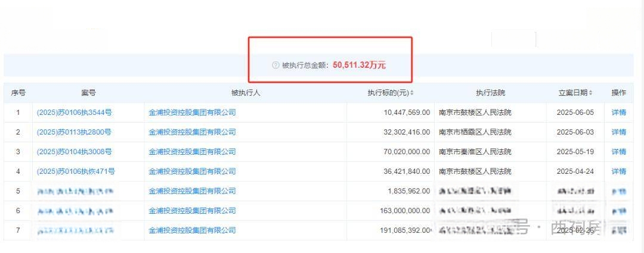Viewport: 644px width, 253px height.
Task: Open 金浦投资控股集团有限公司 link in row 4
Action: (x=192, y=171)
